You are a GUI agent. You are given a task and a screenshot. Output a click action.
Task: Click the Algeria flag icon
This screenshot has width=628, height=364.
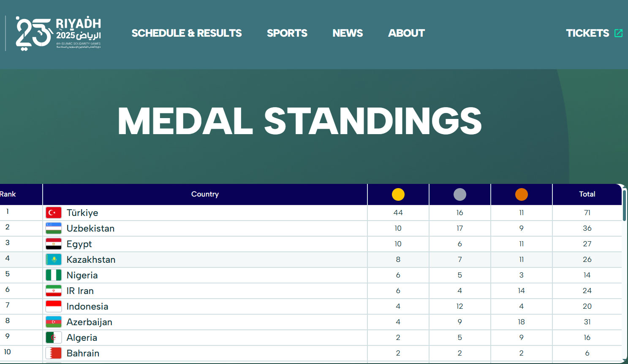pyautogui.click(x=54, y=337)
